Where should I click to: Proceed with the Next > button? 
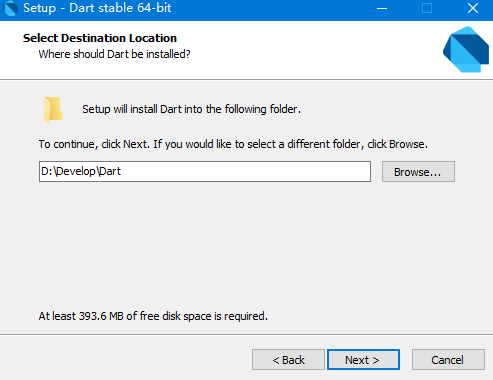363,360
